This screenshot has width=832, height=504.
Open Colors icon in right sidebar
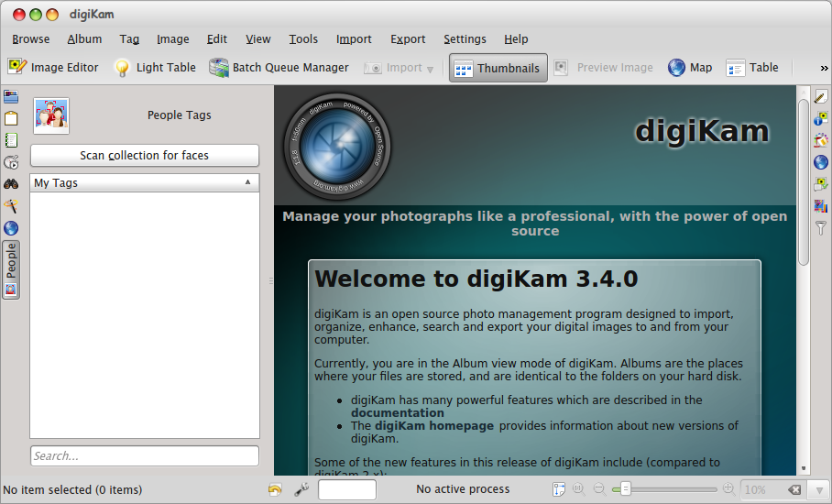coord(821,140)
